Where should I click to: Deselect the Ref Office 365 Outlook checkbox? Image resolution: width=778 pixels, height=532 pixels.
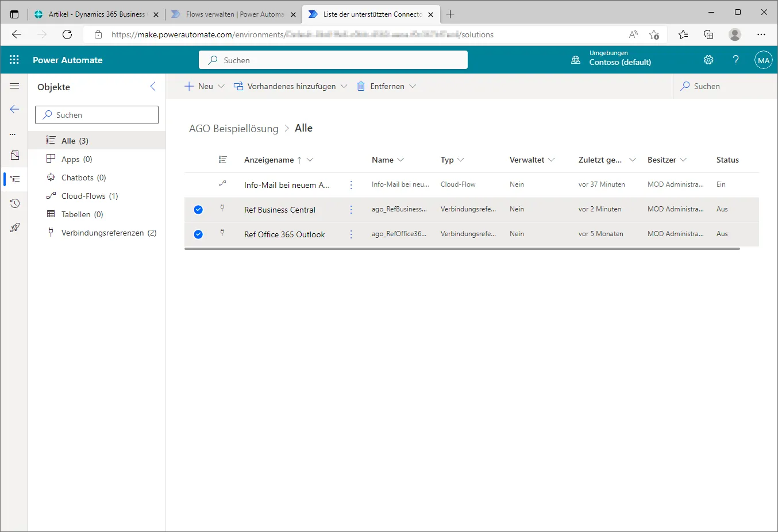(x=198, y=234)
